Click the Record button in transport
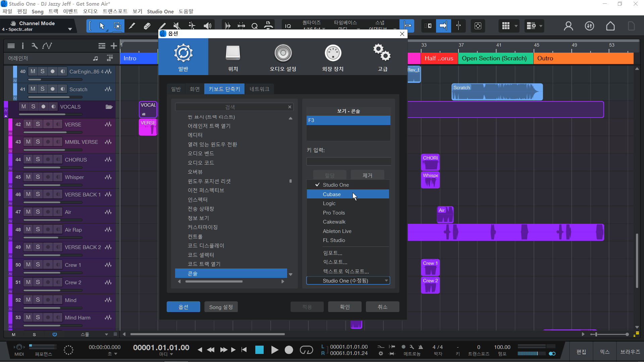Viewport: 644px width, 362px height. (x=289, y=350)
